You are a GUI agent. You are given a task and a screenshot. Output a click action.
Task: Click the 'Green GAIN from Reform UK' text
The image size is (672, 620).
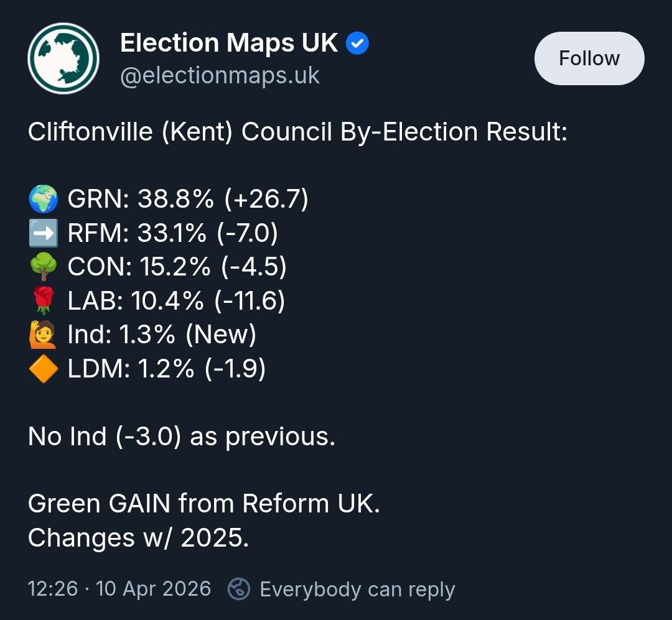tap(204, 503)
